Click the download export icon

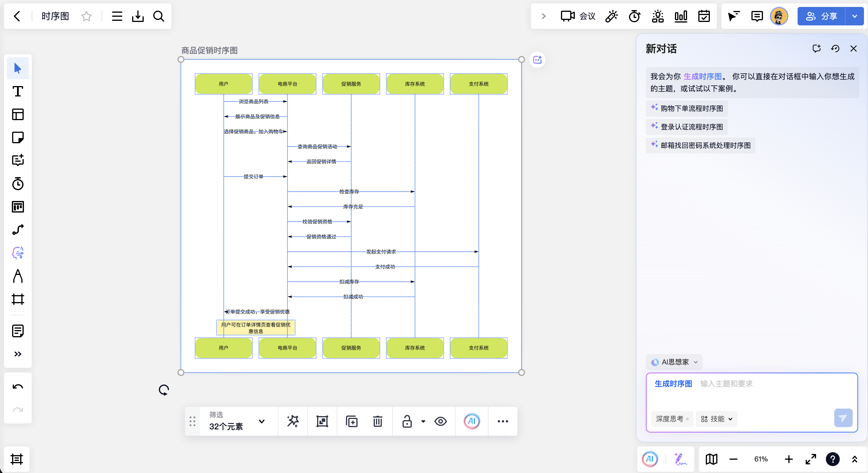click(x=138, y=16)
